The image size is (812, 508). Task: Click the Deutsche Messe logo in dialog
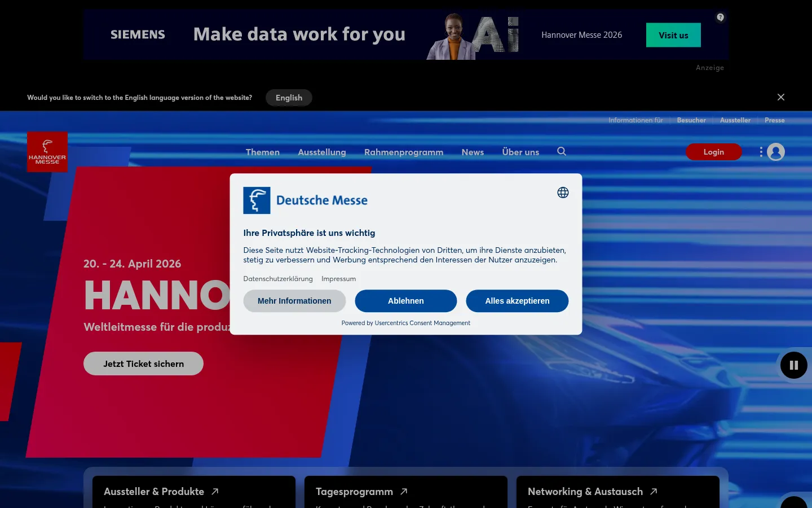pyautogui.click(x=306, y=200)
